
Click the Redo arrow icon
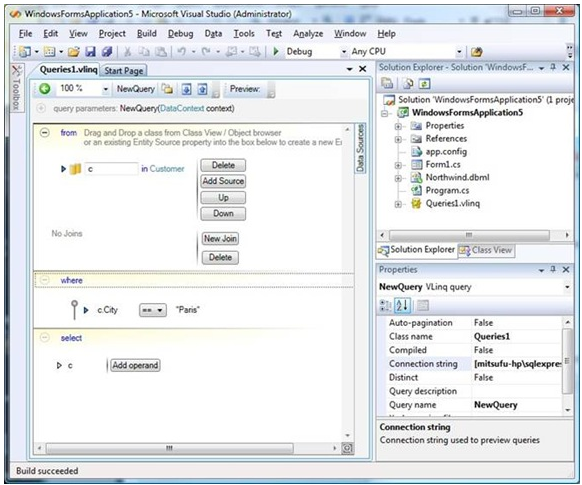206,52
